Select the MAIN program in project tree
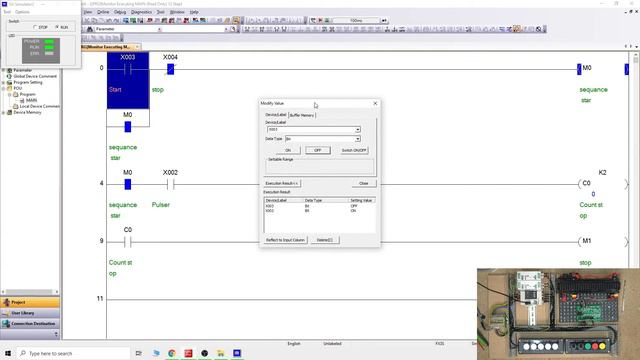 click(31, 100)
